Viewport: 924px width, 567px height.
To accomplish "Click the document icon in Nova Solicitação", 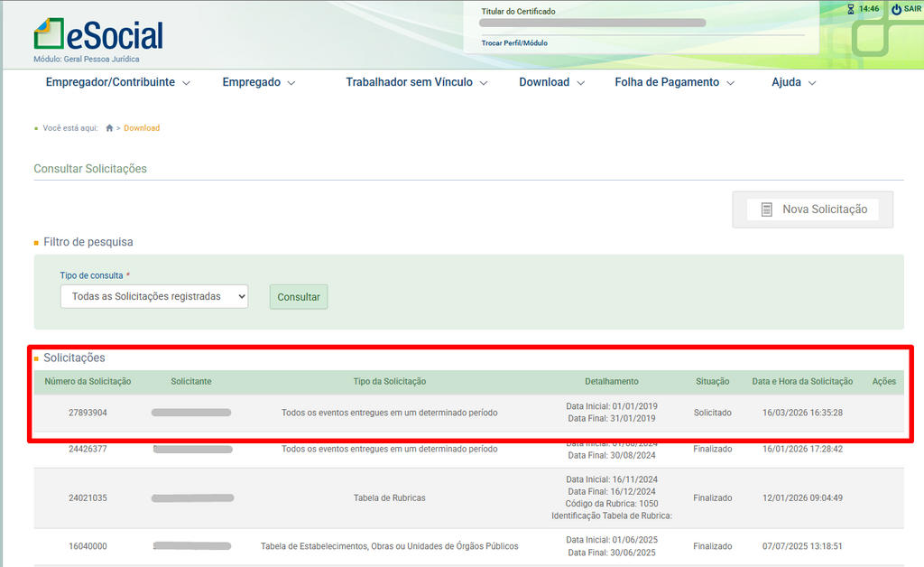I will pos(767,209).
